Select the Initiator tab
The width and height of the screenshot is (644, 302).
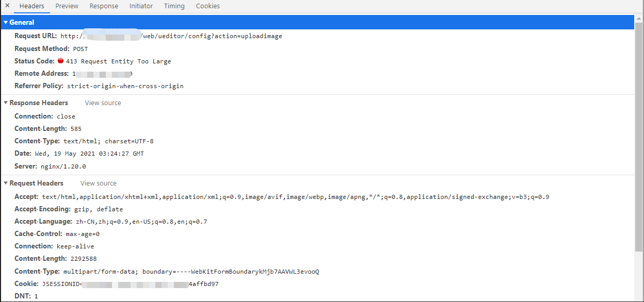pos(141,6)
